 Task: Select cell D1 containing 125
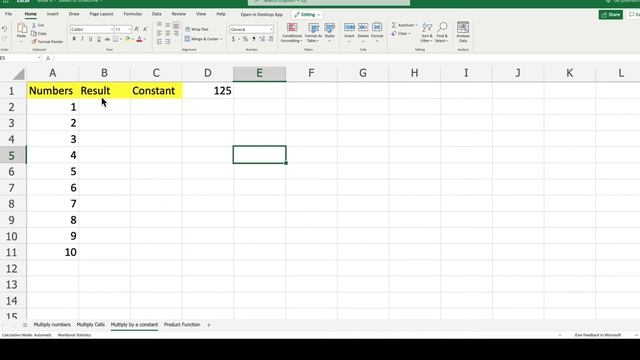(208, 91)
